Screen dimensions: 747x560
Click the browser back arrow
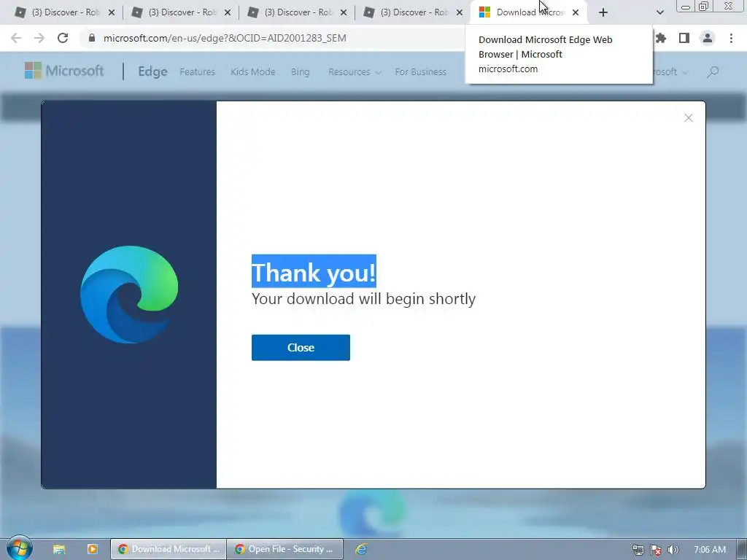click(16, 38)
